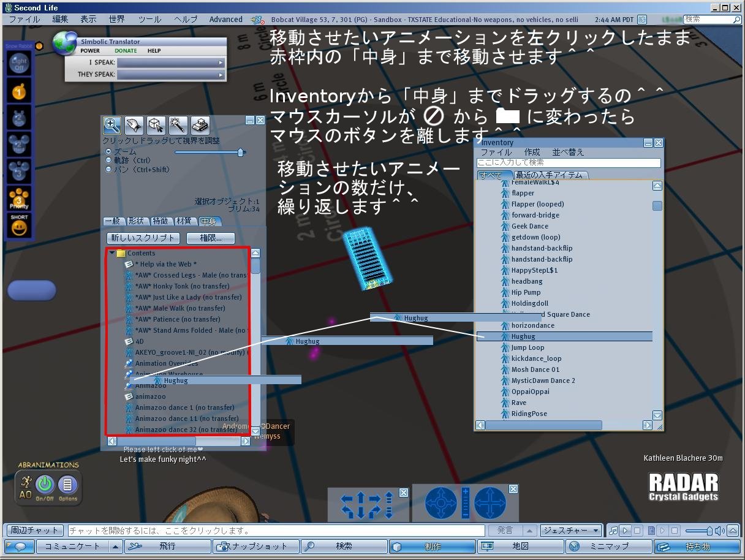Select the ズーム radio button
Screen dimensions: 745x560
click(x=109, y=151)
